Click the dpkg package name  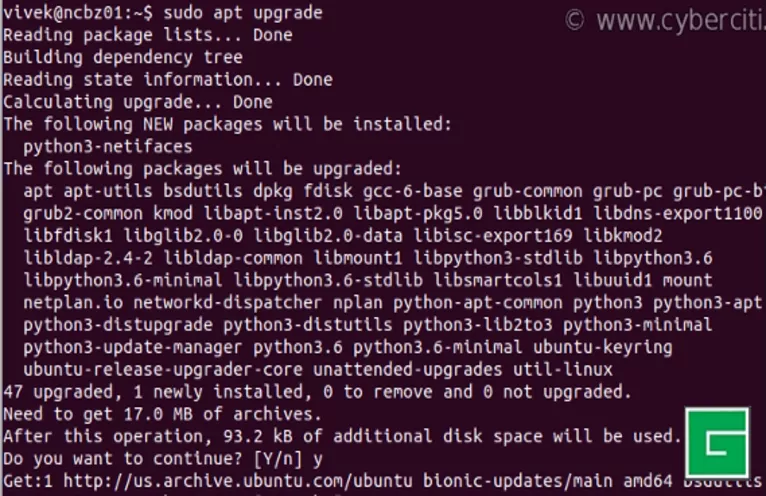[x=273, y=190]
